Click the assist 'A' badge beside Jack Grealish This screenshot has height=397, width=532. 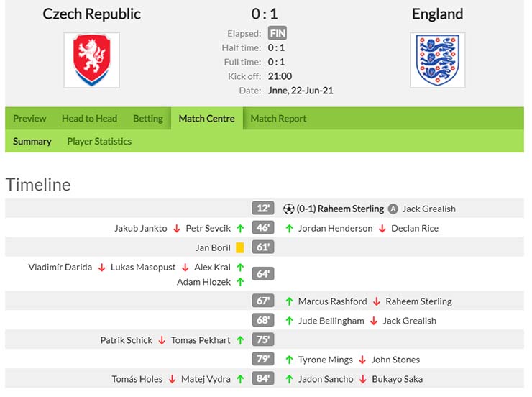tap(393, 209)
